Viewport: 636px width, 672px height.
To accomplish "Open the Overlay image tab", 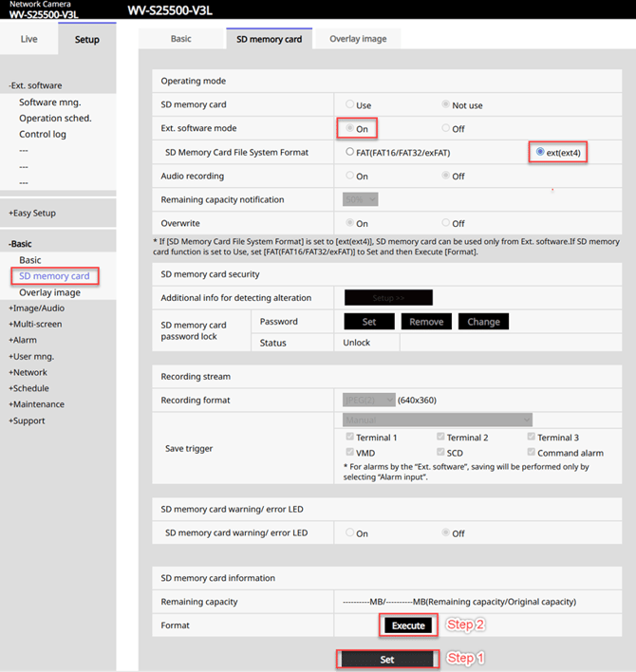I will (x=358, y=39).
